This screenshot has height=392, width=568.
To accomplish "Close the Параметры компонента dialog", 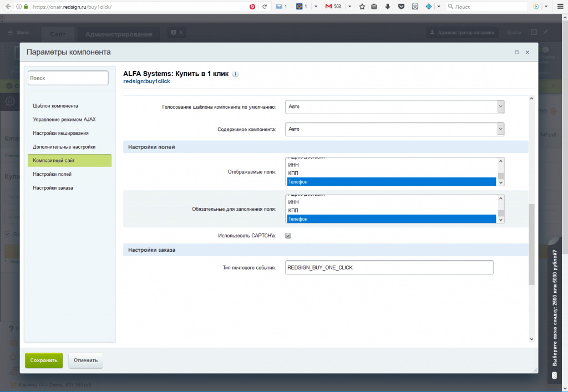I will (528, 52).
